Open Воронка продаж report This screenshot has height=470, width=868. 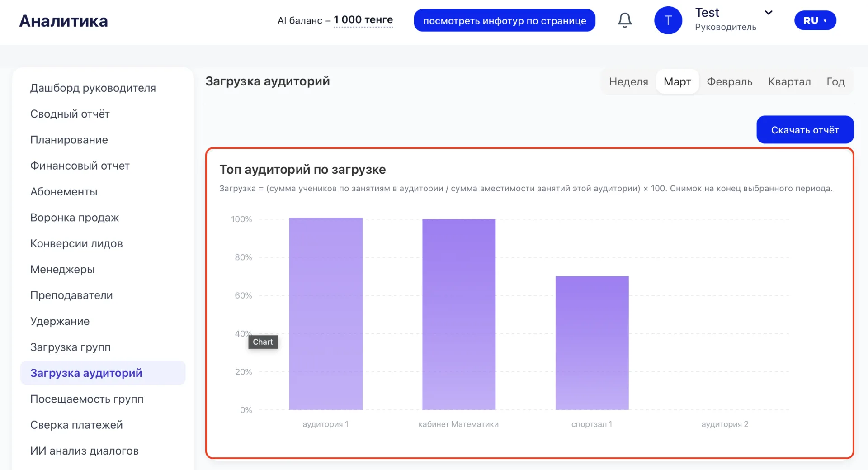(75, 218)
